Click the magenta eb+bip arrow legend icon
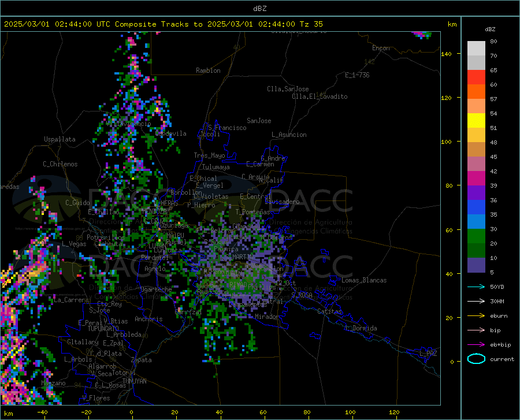The image size is (520, 420). pyautogui.click(x=476, y=344)
